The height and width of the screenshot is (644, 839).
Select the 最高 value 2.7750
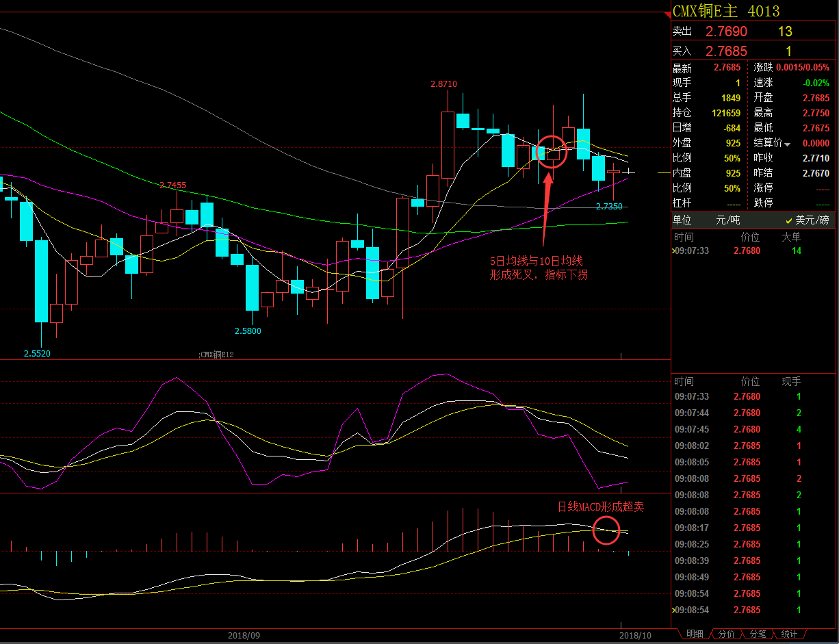coord(816,113)
